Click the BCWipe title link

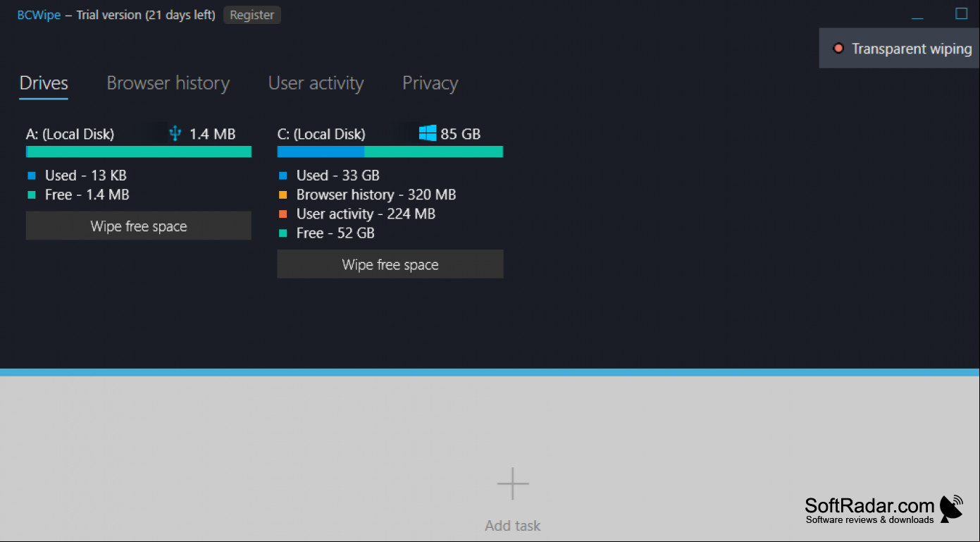point(39,15)
